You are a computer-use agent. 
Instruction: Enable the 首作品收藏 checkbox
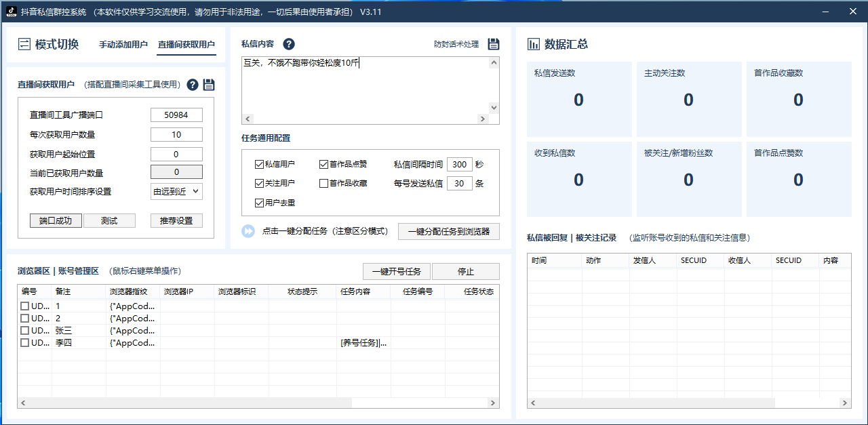click(x=323, y=183)
